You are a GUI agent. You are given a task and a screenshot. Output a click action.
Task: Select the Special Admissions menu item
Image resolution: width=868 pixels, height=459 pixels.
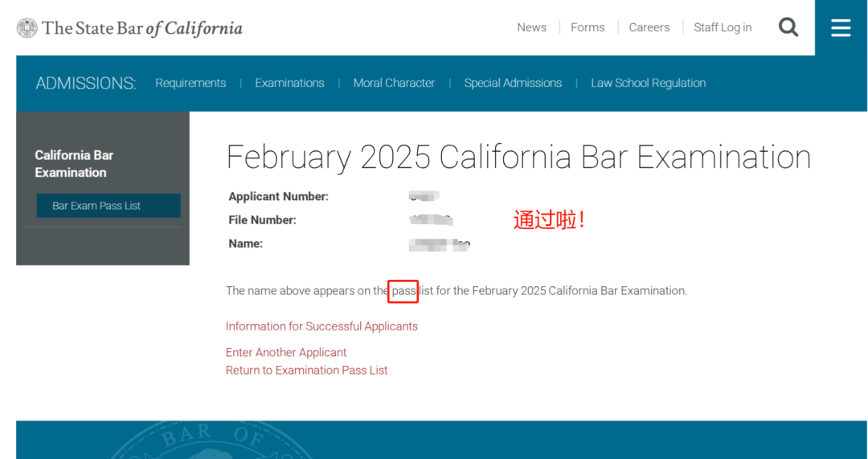(513, 83)
